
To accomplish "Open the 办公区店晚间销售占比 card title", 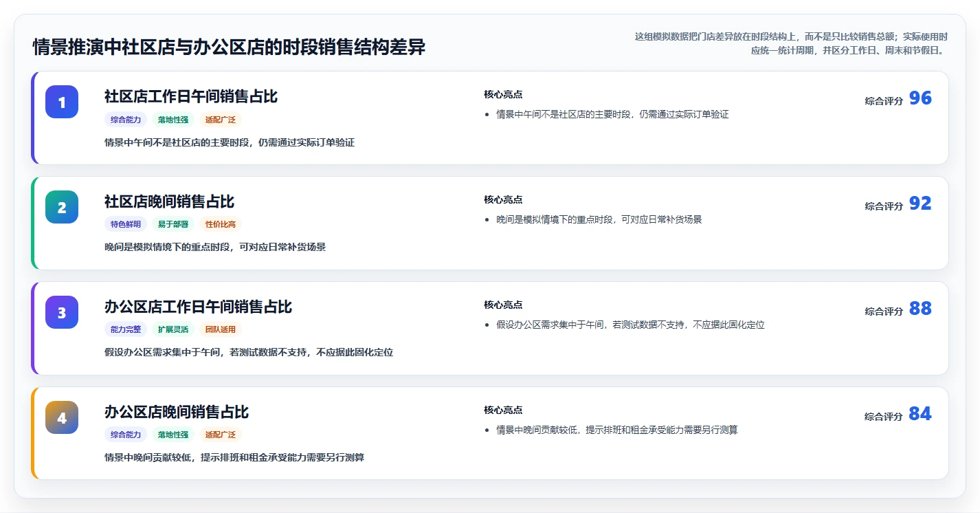I will [x=177, y=412].
